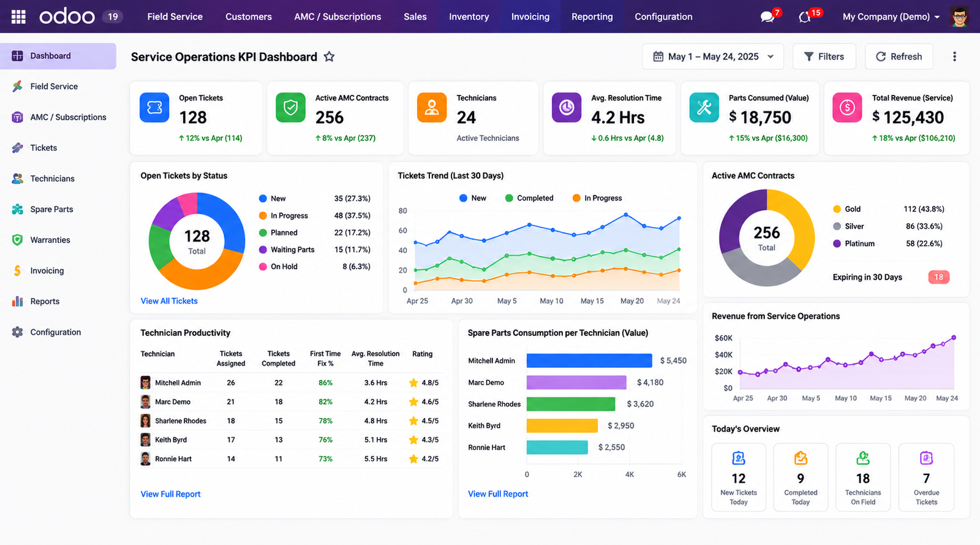Click the Invoicing dollar sidebar icon
Viewport: 980px width, 545px height.
[17, 270]
